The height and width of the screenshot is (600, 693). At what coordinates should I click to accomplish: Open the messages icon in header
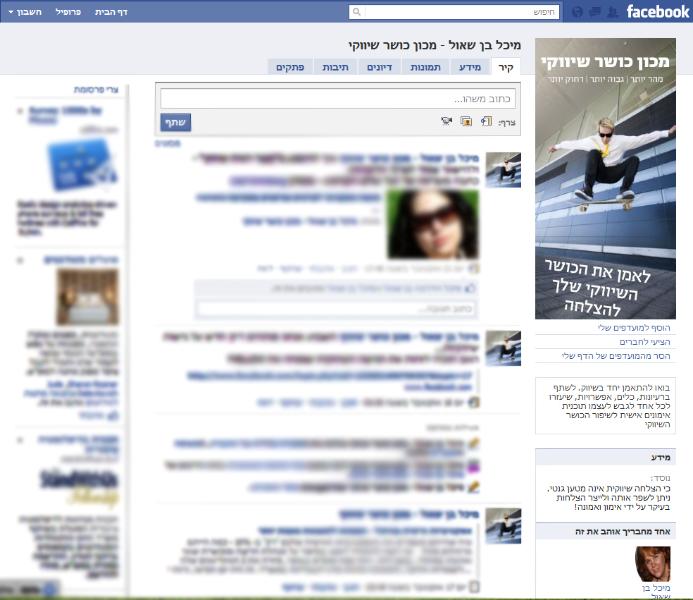tap(594, 12)
